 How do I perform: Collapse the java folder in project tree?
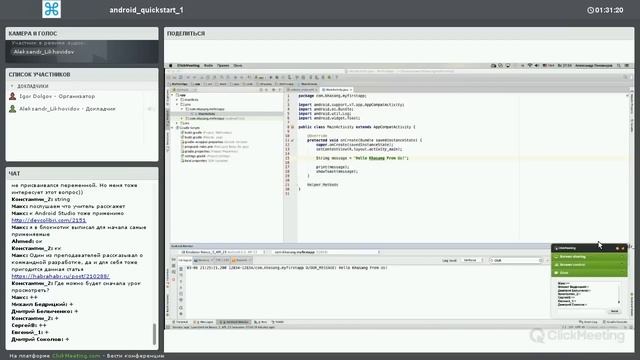pyautogui.click(x=177, y=104)
